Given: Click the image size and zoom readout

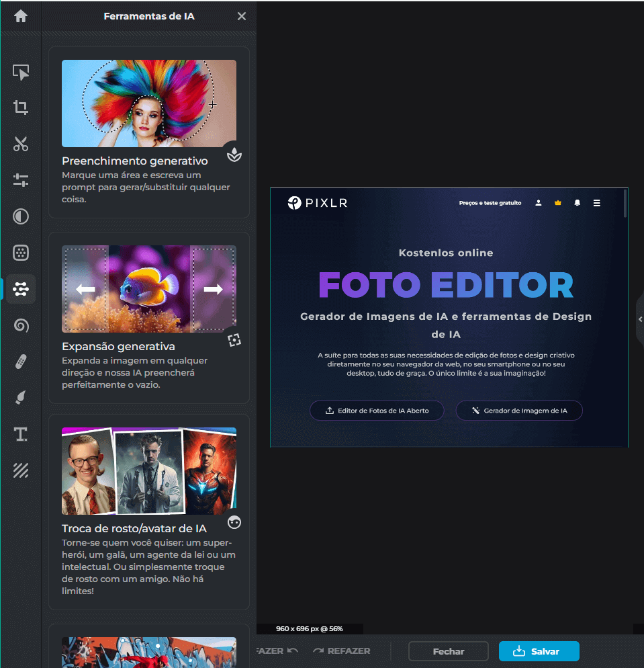Looking at the screenshot, I should 310,629.
